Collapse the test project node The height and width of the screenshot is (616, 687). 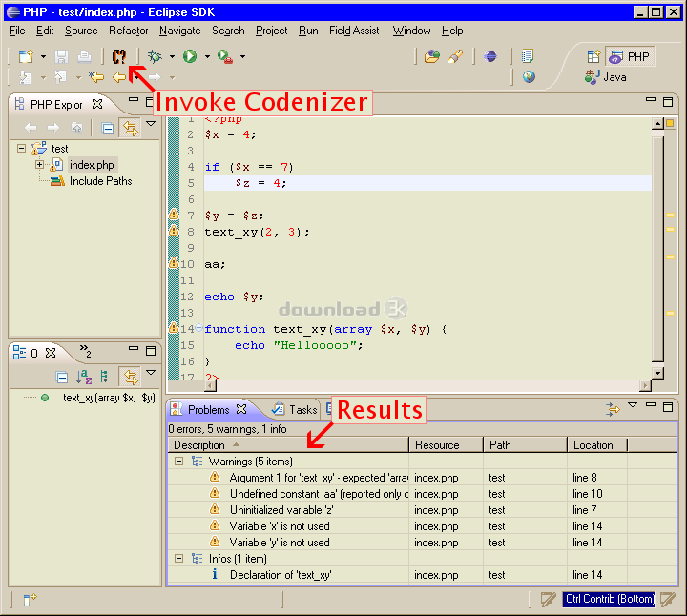21,148
